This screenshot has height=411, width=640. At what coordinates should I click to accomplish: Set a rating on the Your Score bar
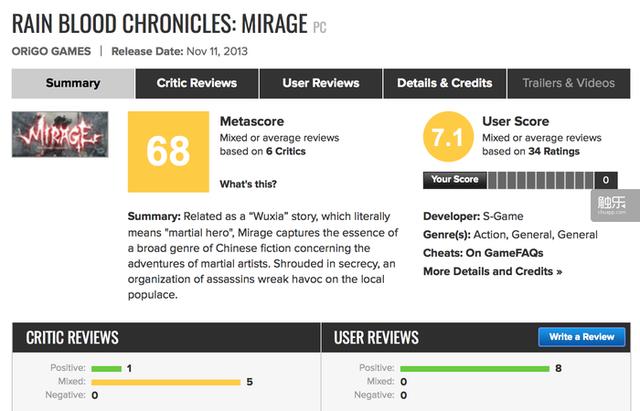tap(540, 180)
